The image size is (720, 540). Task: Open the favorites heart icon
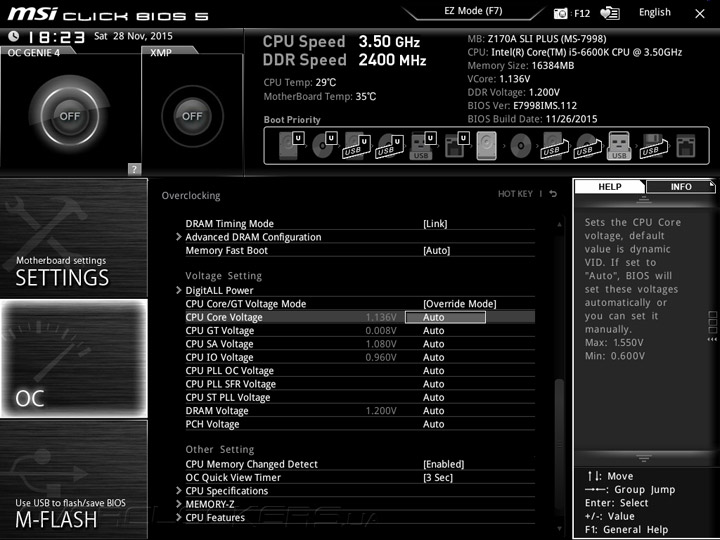click(x=610, y=13)
